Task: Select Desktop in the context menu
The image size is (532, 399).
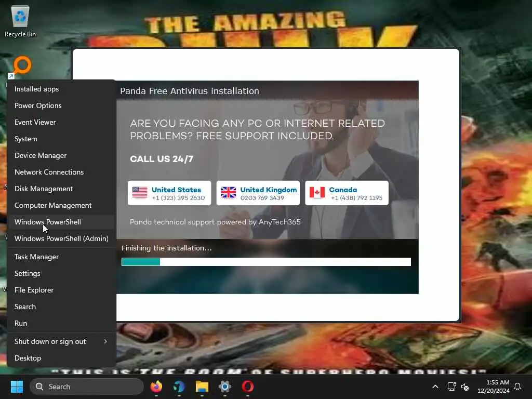Action: pyautogui.click(x=61, y=358)
